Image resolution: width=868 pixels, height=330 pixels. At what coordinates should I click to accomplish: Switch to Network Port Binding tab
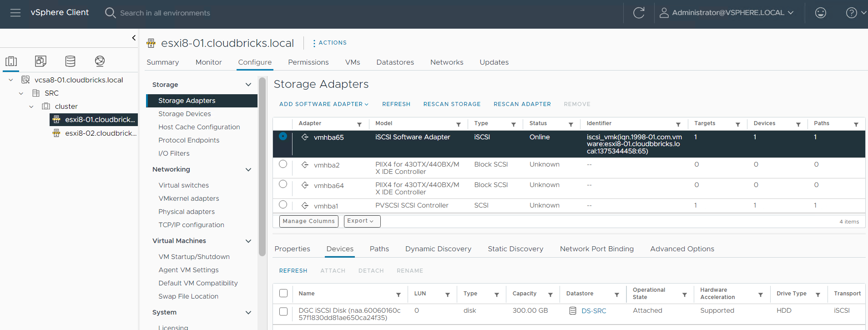[596, 249]
